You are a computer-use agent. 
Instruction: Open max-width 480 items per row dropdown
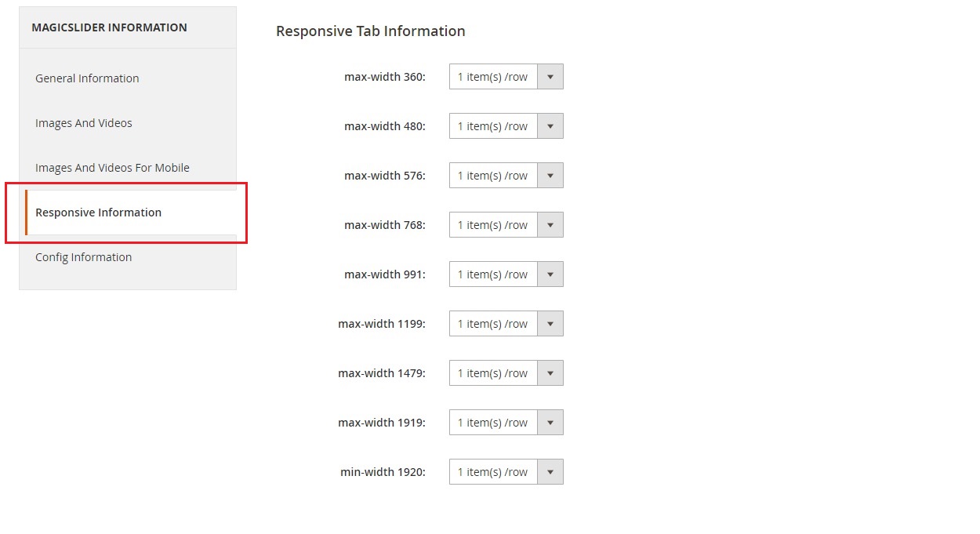pos(493,126)
